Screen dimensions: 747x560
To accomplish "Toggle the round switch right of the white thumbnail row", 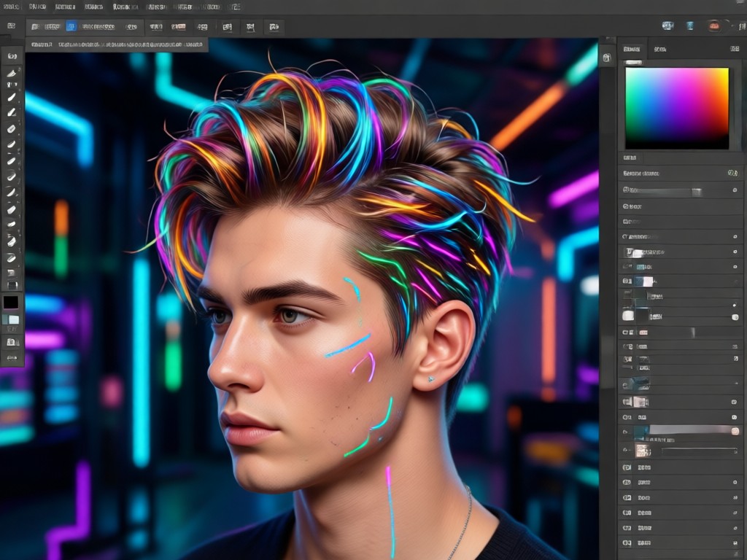I will click(x=735, y=316).
